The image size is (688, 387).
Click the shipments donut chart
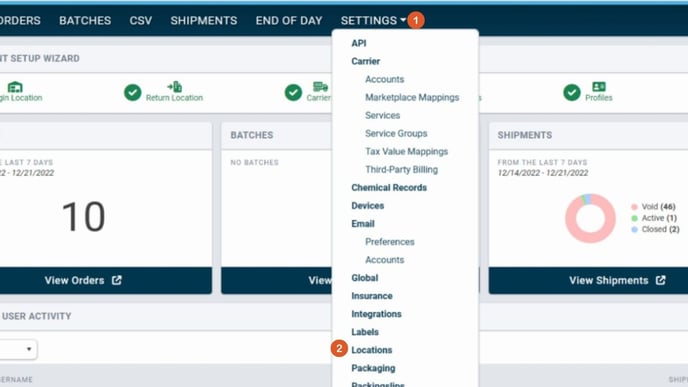pos(590,218)
